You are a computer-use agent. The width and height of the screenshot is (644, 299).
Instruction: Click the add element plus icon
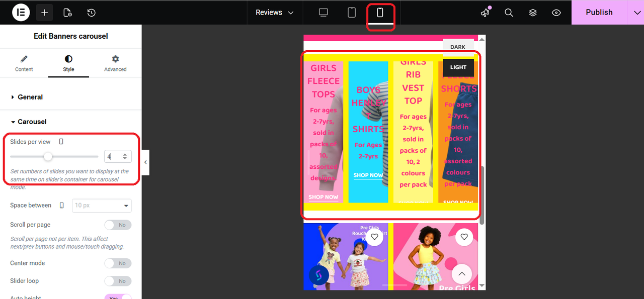(44, 12)
